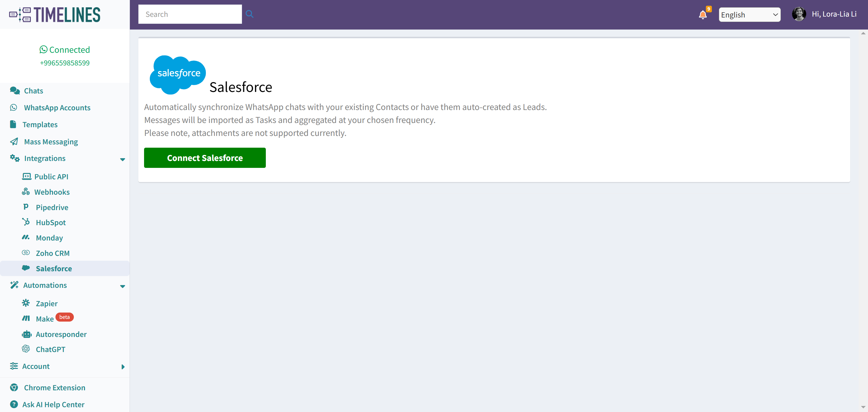Screen dimensions: 868x412
Task: Select Salesforce in sidebar
Action: point(65,269)
